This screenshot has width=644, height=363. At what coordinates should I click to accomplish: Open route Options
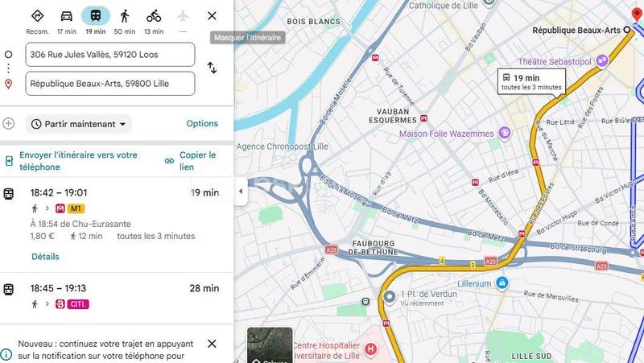coord(202,124)
